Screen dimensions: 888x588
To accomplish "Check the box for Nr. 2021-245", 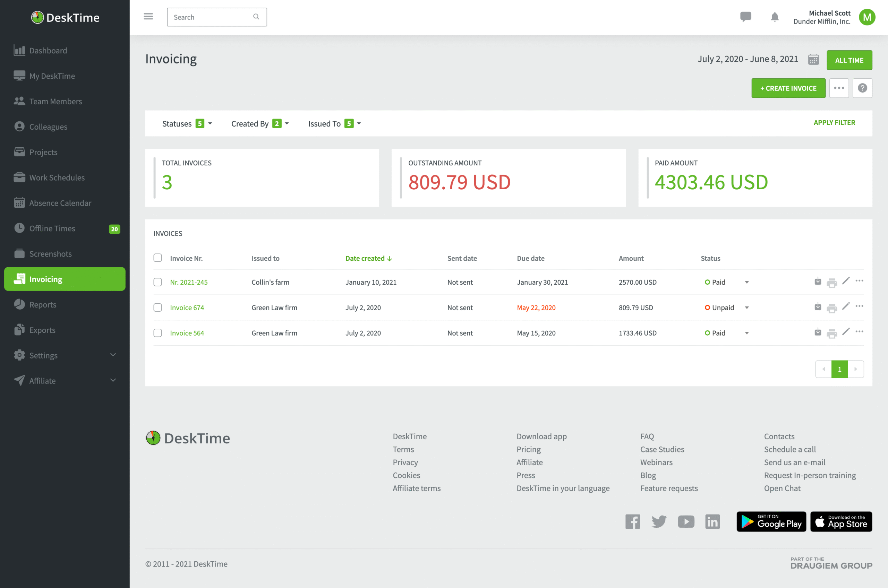I will tap(157, 282).
